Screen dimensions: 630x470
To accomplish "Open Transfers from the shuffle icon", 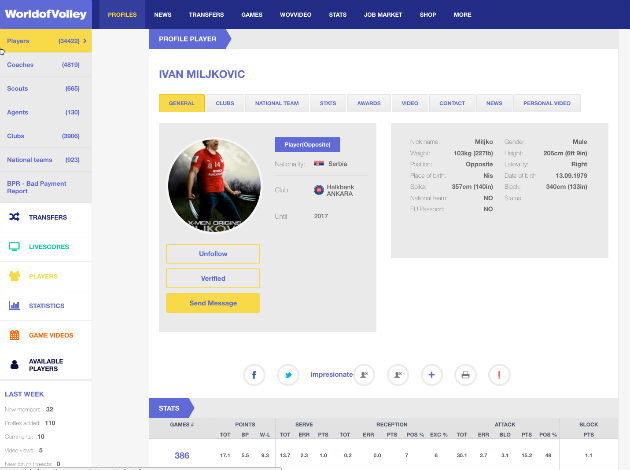I will point(14,216).
